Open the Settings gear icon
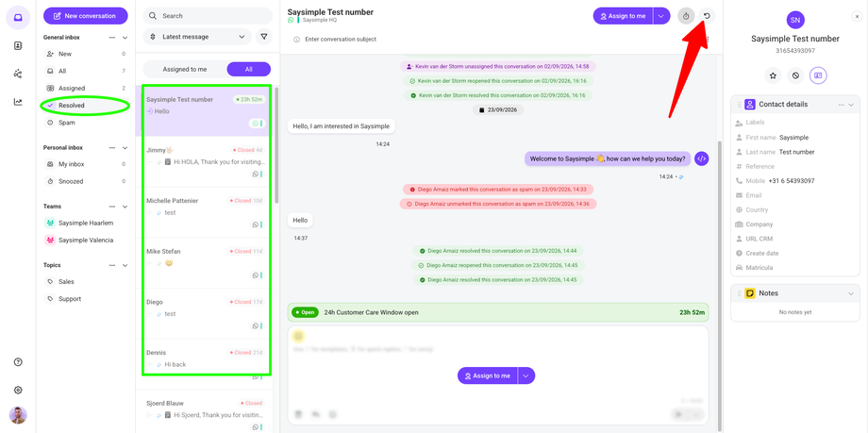The image size is (868, 433). tap(18, 391)
